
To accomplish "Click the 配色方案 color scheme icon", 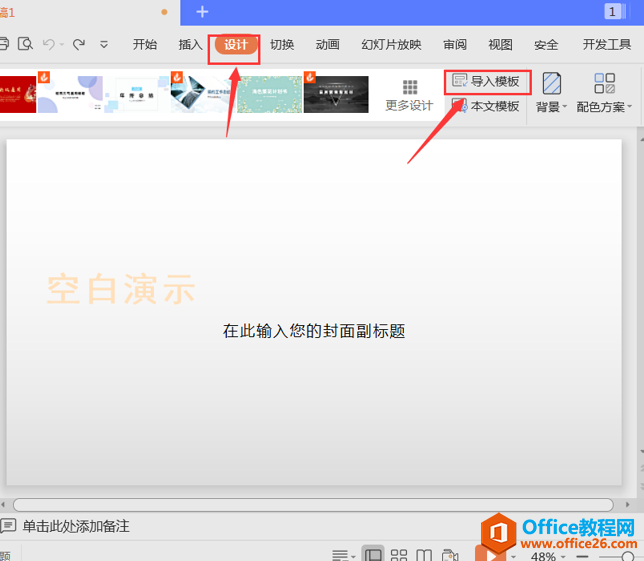I will click(x=604, y=84).
